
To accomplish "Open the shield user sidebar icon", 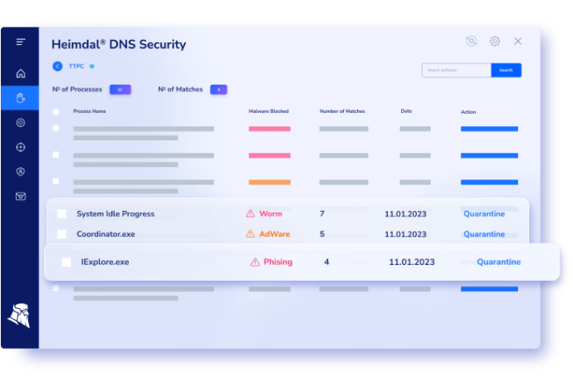I will click(21, 172).
